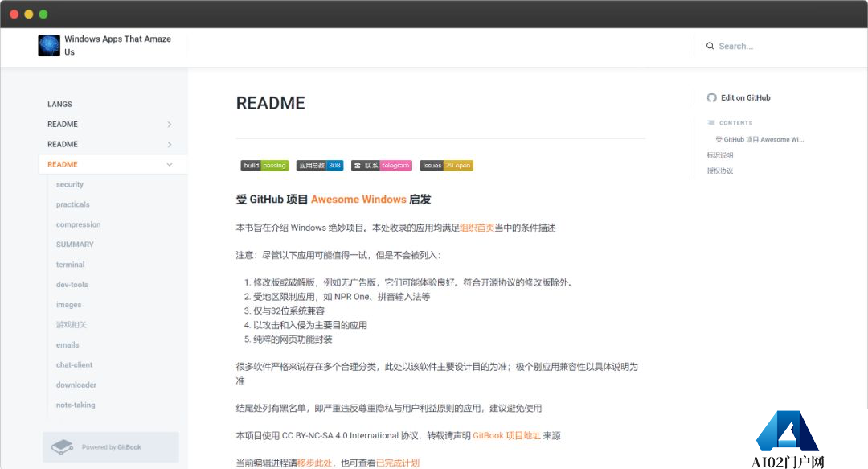868x469 pixels.
Task: Click list item 以攻击和入侵为主要目的的应用
Action: pyautogui.click(x=310, y=325)
